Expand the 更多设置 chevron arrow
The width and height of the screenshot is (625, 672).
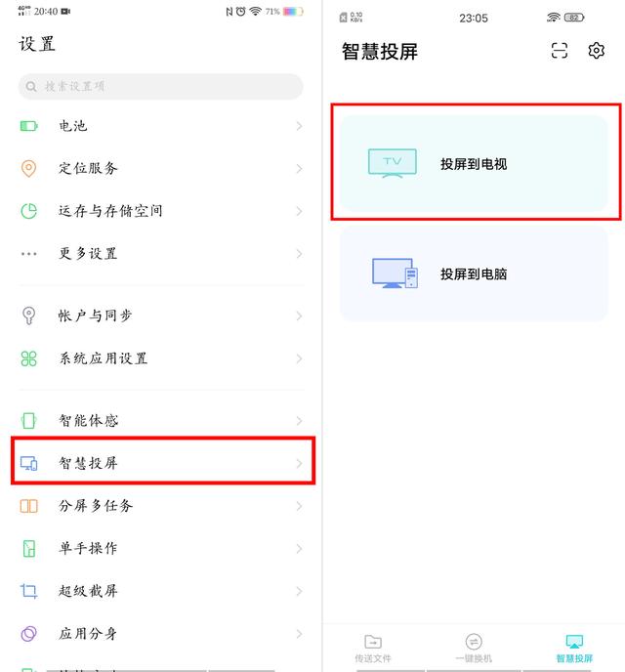pos(299,254)
